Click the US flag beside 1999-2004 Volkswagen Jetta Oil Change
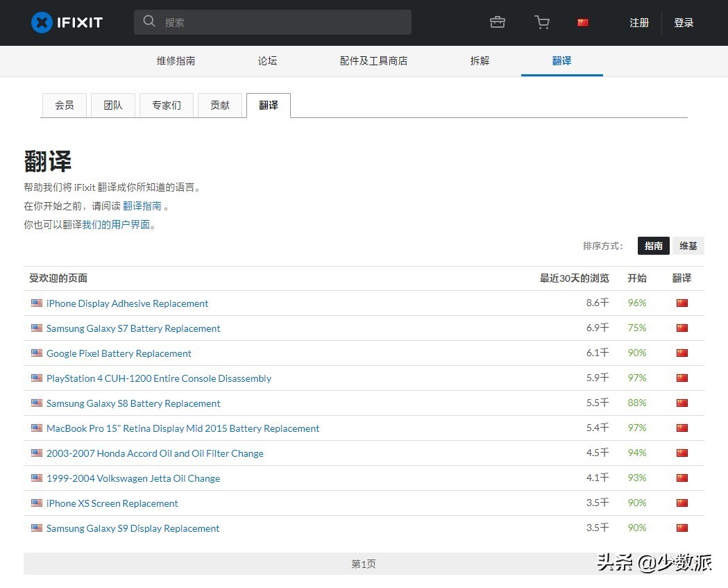Image resolution: width=728 pixels, height=588 pixels. (x=36, y=478)
